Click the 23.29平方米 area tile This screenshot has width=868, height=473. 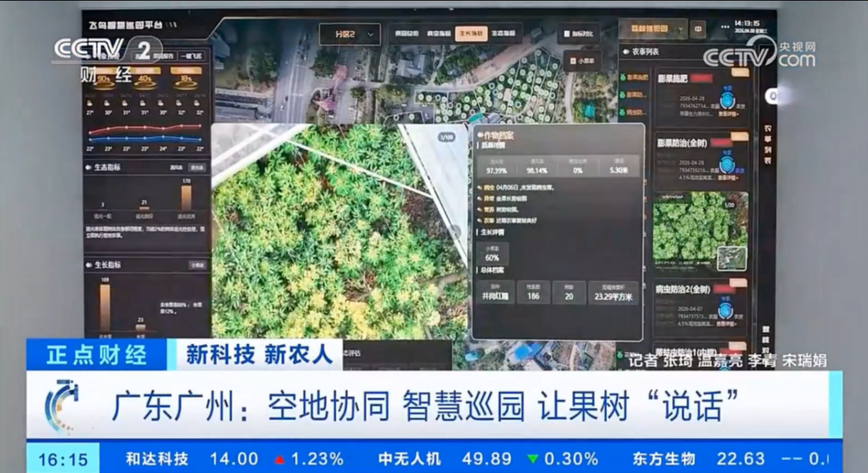[613, 292]
